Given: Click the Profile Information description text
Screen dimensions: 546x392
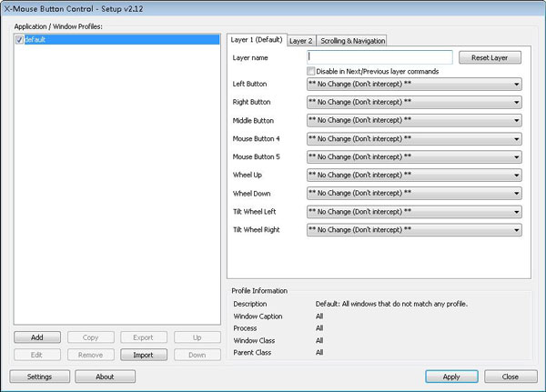Looking at the screenshot, I should (391, 304).
